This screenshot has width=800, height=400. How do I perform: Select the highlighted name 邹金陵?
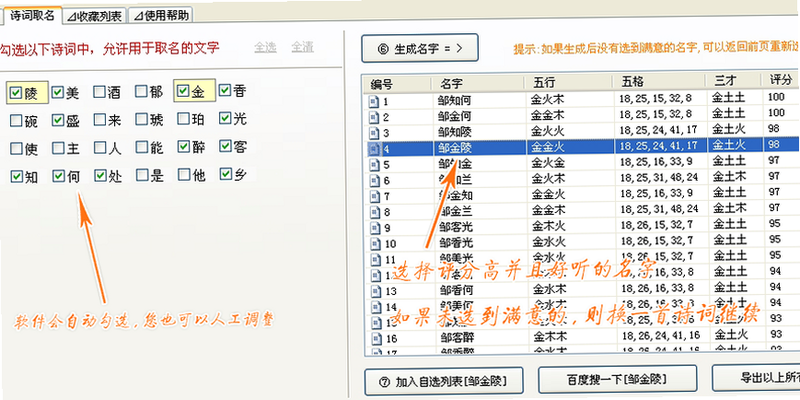click(455, 148)
